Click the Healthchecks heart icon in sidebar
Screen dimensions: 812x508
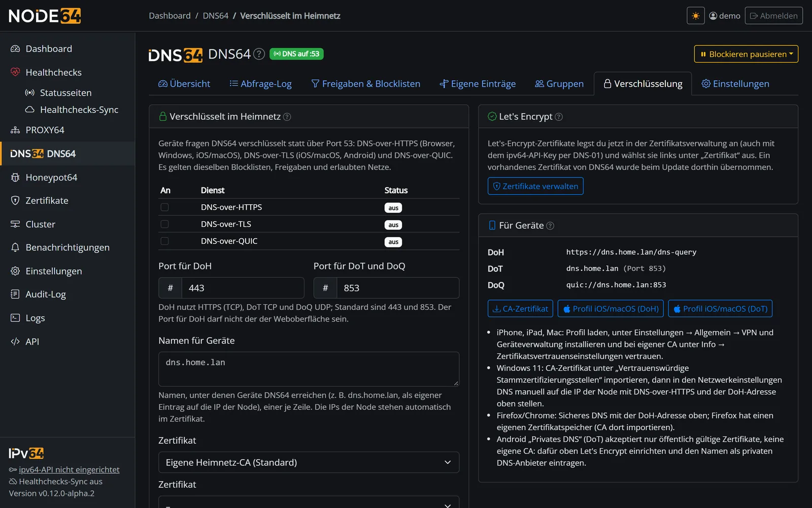pos(15,72)
